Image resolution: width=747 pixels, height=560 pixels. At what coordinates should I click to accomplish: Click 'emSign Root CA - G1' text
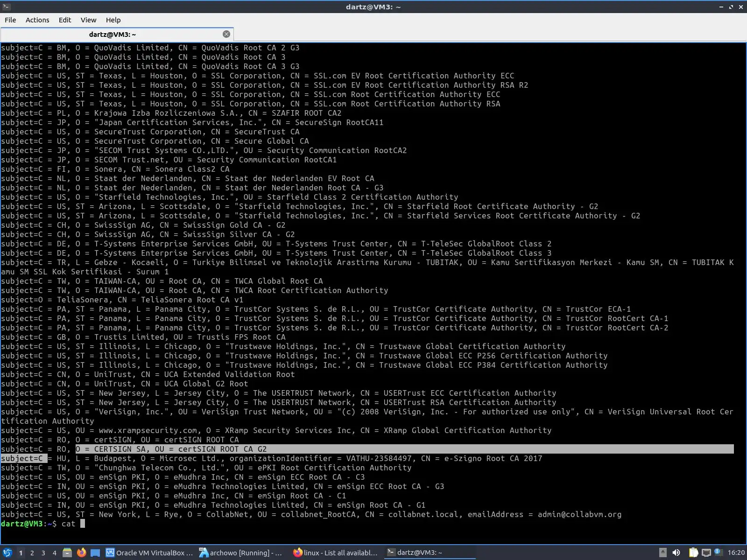click(x=381, y=505)
